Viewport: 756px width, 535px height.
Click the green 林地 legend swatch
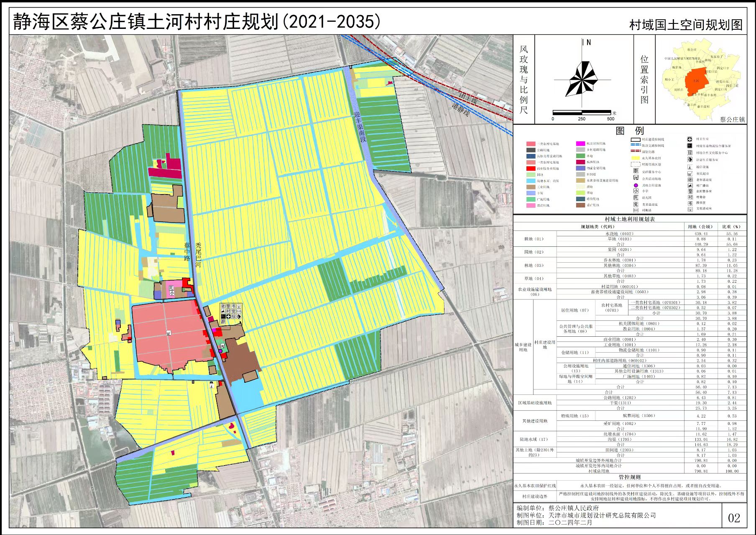click(580, 156)
